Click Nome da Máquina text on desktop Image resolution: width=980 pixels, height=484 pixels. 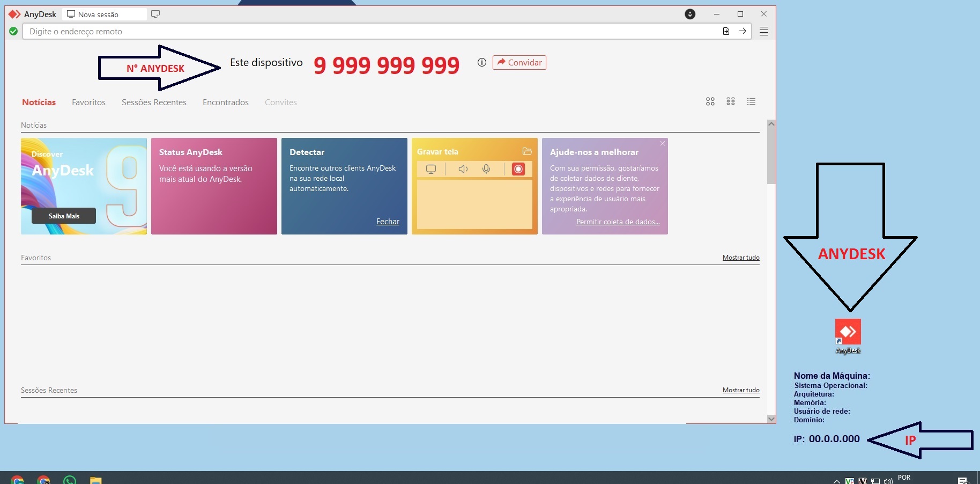click(x=832, y=376)
